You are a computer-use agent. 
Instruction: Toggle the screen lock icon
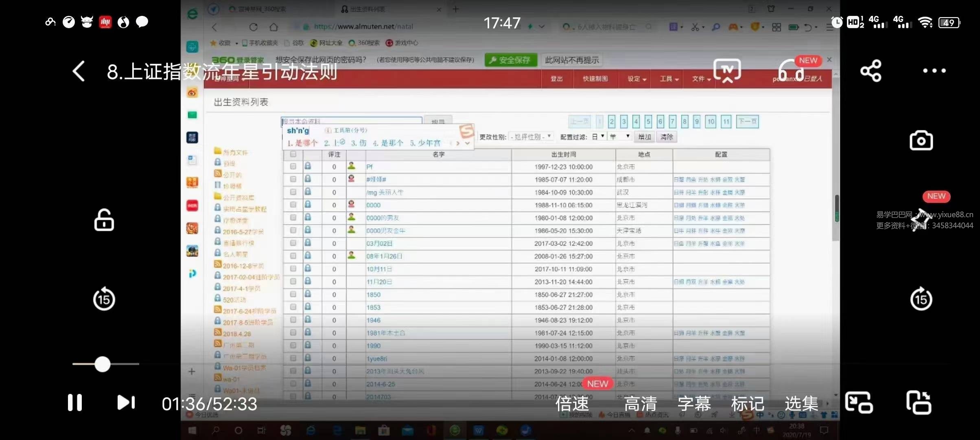tap(104, 220)
